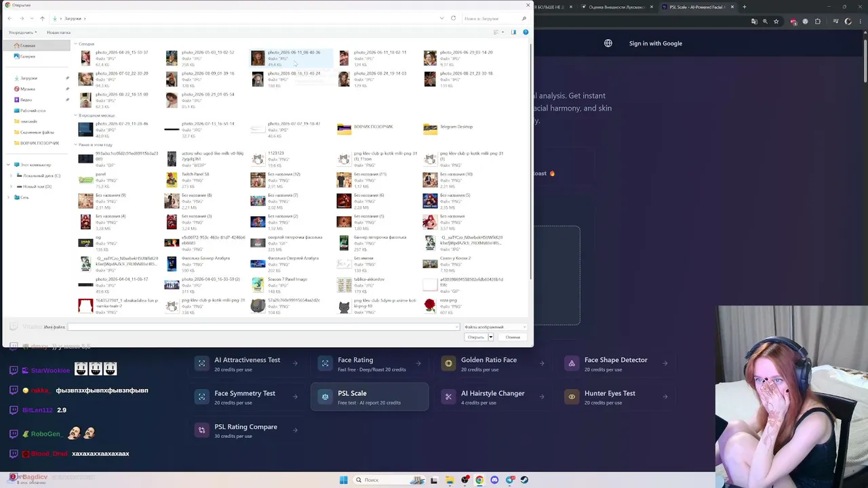Image resolution: width=868 pixels, height=488 pixels.
Task: Click the AI Attractiveness Test card icon
Action: tap(201, 364)
